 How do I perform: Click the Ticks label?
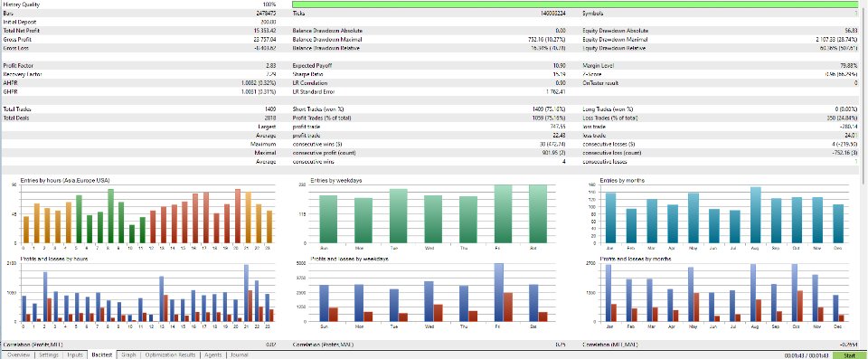tap(297, 14)
